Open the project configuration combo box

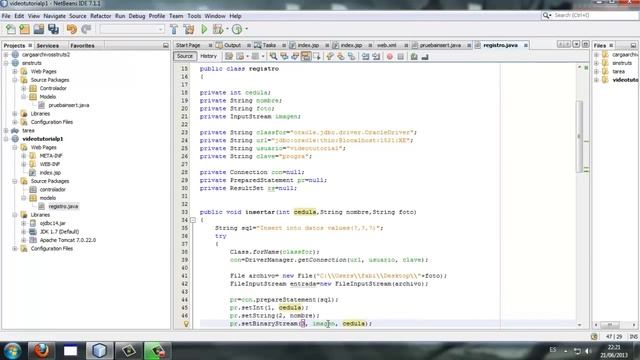[x=132, y=29]
